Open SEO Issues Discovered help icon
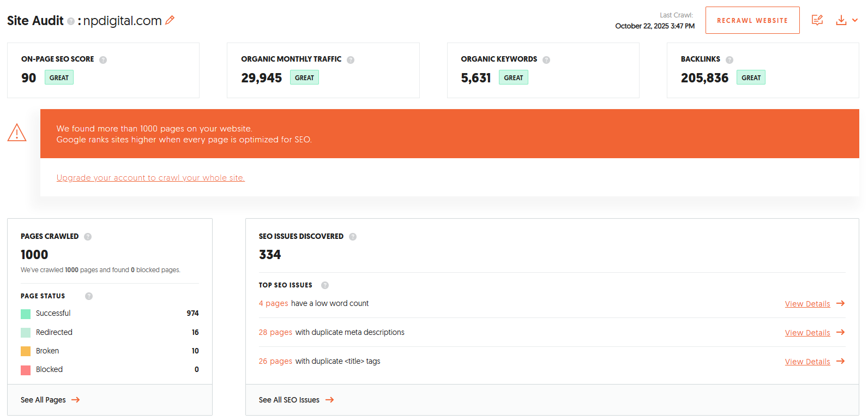The image size is (868, 420). (353, 237)
